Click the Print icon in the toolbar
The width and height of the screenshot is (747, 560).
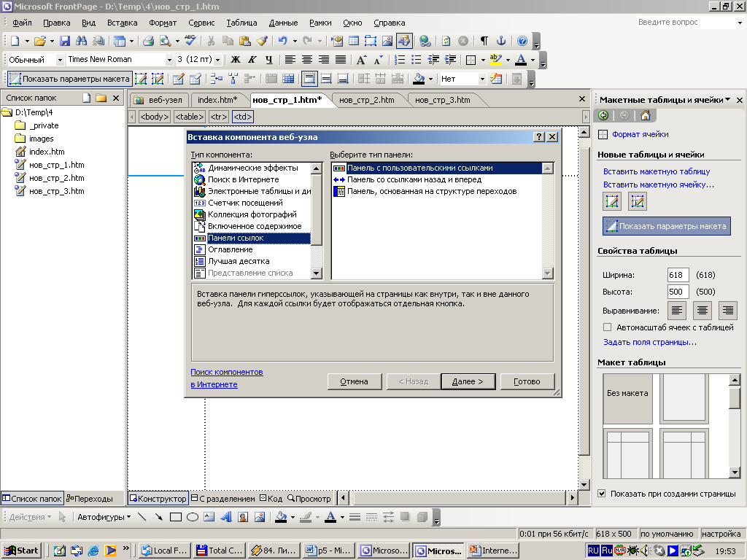[149, 41]
